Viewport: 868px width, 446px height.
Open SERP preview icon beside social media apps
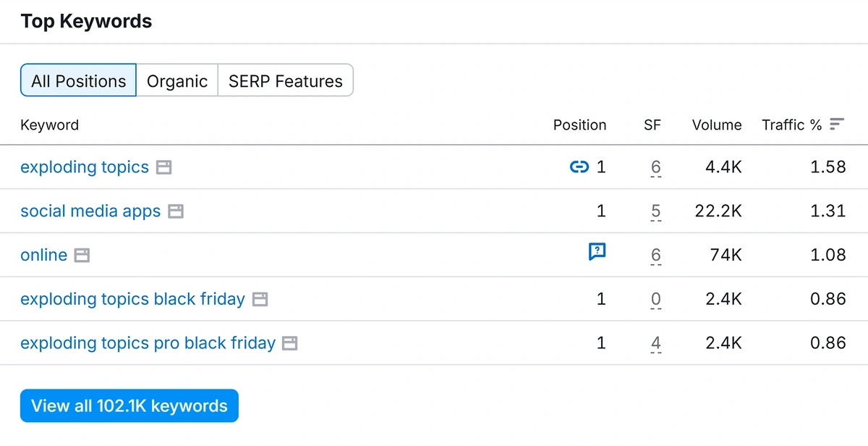[176, 211]
